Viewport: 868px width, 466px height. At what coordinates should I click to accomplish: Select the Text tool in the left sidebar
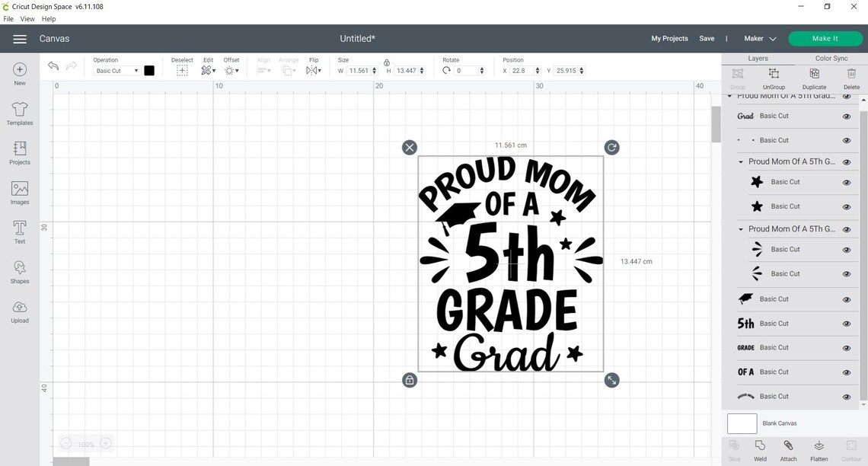[x=19, y=231]
